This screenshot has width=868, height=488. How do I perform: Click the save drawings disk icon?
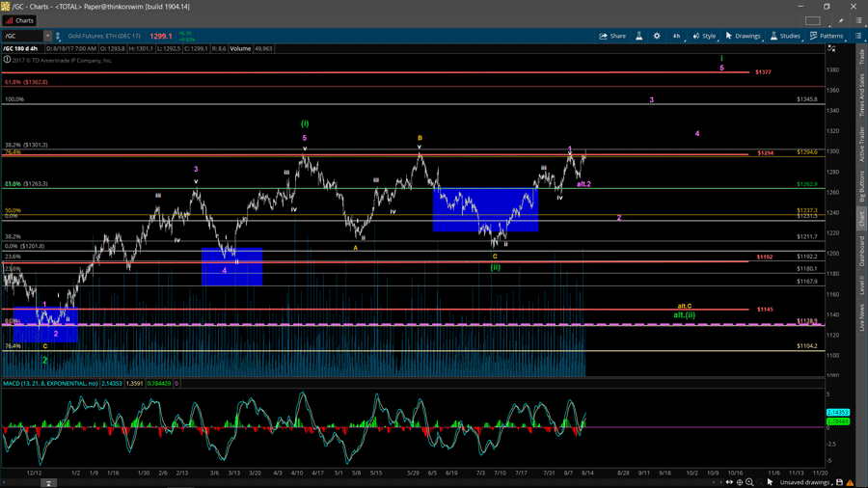click(839, 482)
